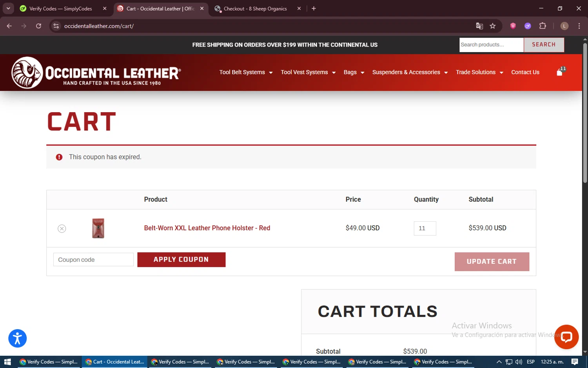The width and height of the screenshot is (588, 368).
Task: Click the $539.00 USD subtotal cell
Action: (x=487, y=228)
